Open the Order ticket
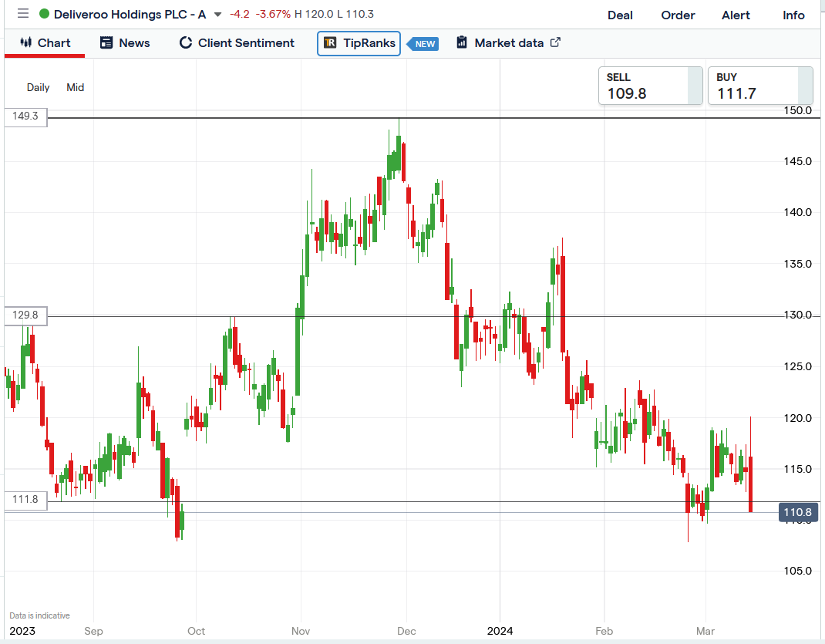The height and width of the screenshot is (644, 825). click(678, 15)
